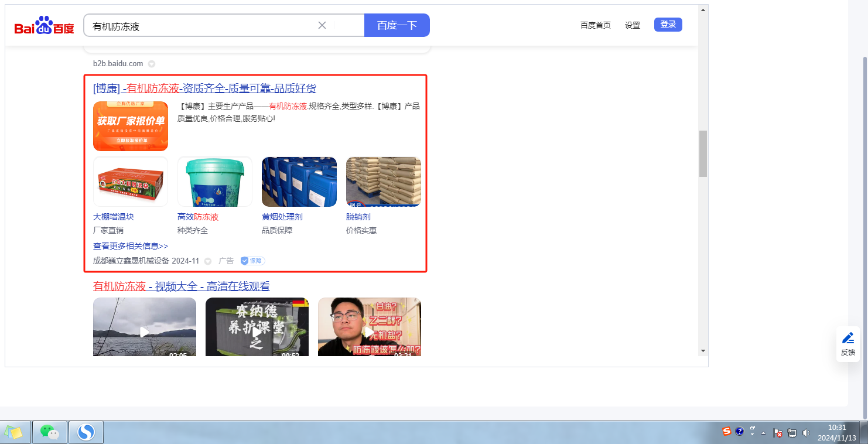Play the 赛纳德养护课堂 video
Screen dimensions: 868x444
tap(257, 327)
